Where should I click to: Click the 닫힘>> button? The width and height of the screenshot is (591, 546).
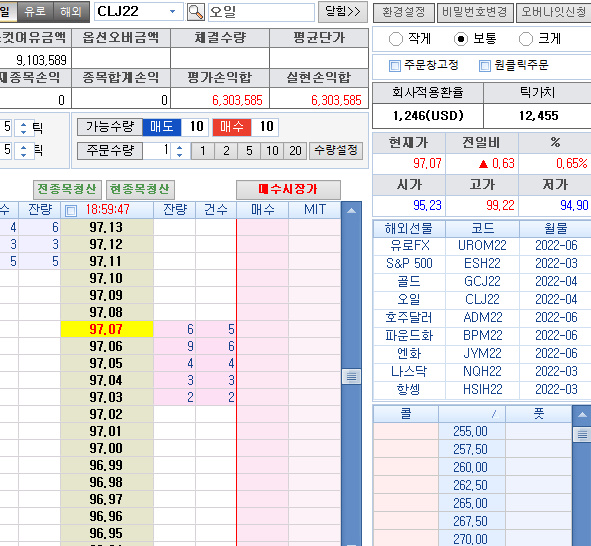343,12
